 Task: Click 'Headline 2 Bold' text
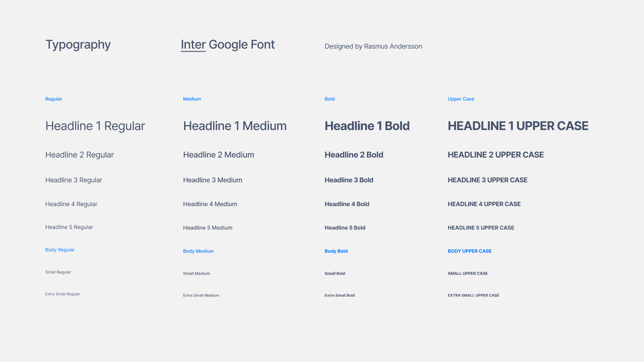(x=354, y=155)
